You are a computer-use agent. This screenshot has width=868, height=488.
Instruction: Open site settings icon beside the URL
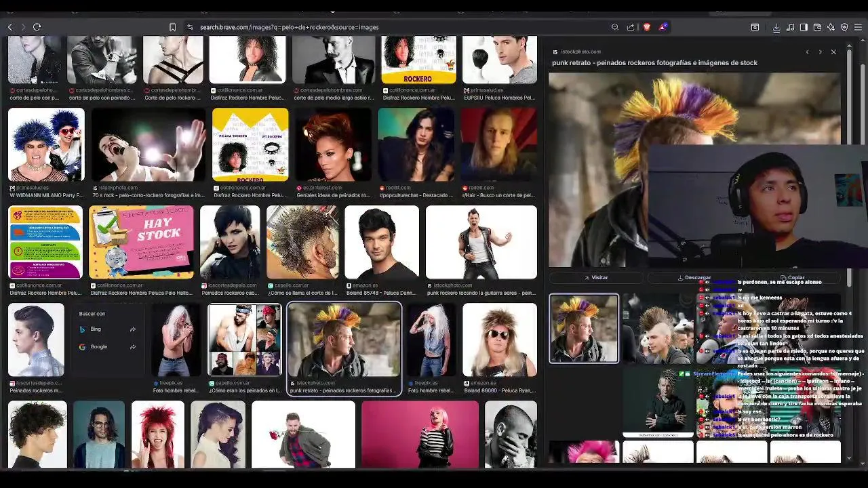(191, 27)
